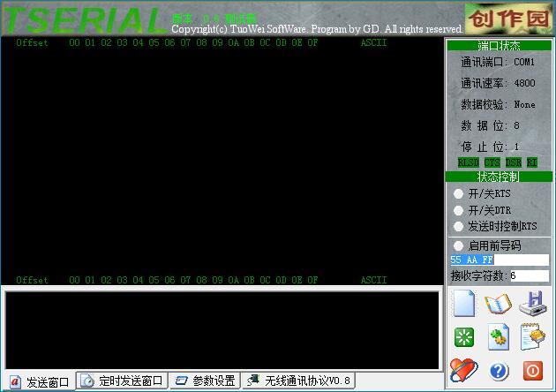Click the 4800 baud rate value
Viewport: 556px width, 392px height.
click(524, 83)
